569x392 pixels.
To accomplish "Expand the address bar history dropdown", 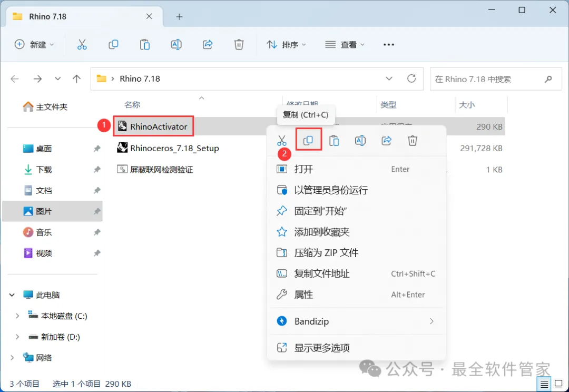I will click(389, 79).
